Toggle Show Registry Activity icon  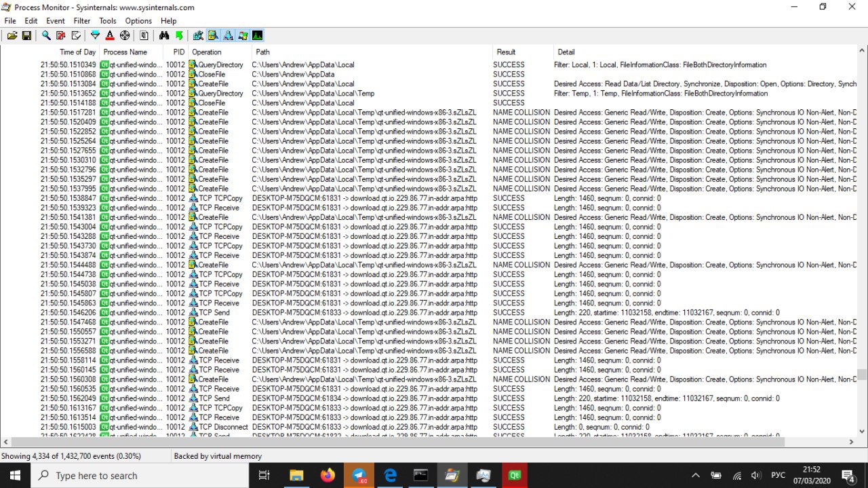[x=198, y=35]
